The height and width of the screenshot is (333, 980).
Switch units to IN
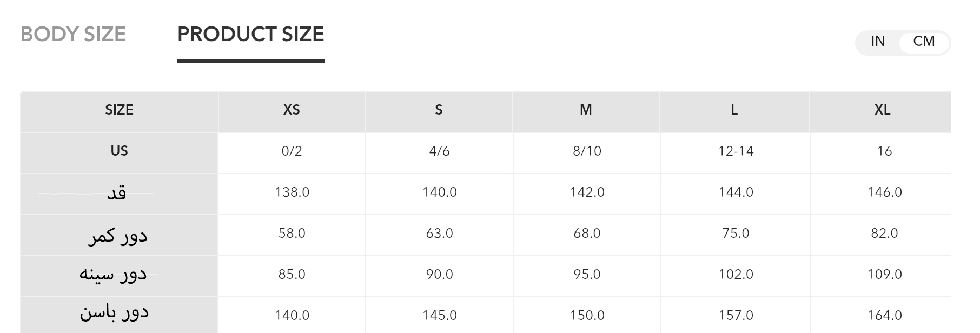(x=878, y=42)
